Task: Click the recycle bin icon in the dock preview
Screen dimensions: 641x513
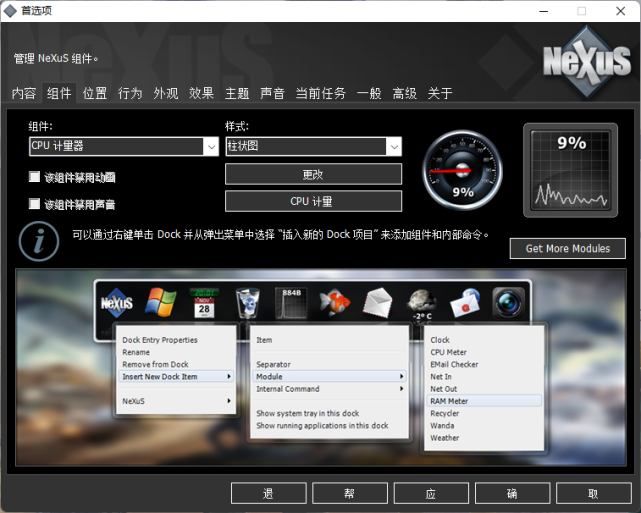Action: [248, 303]
